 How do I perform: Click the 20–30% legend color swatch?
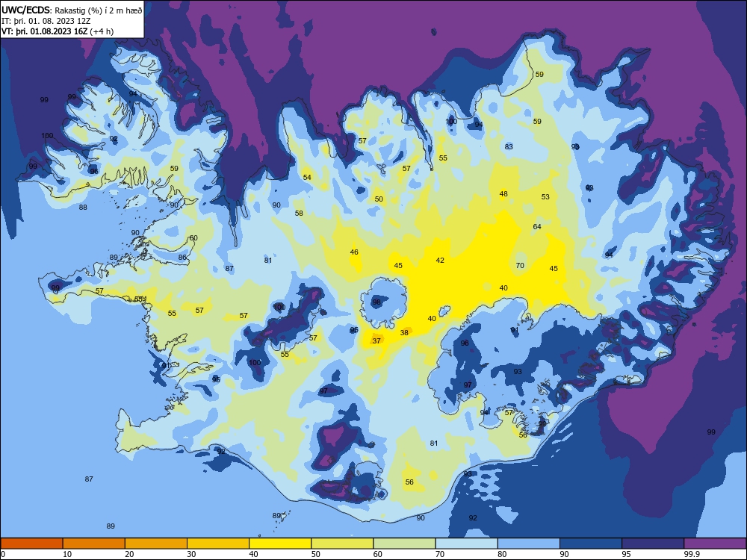156,544
